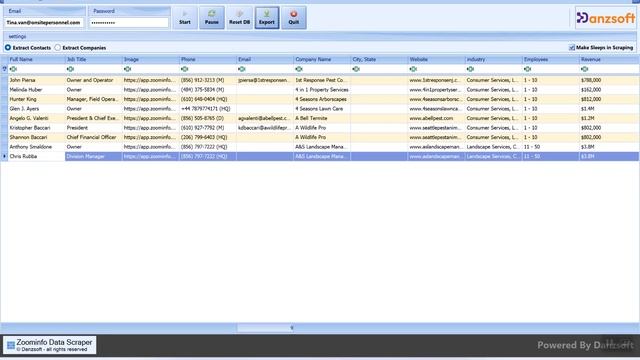Select the Hunter King name cell

click(36, 99)
